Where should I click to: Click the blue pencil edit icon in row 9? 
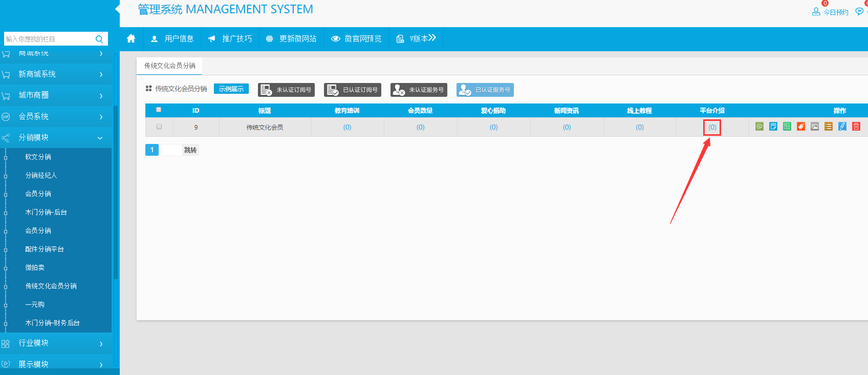[x=842, y=127]
